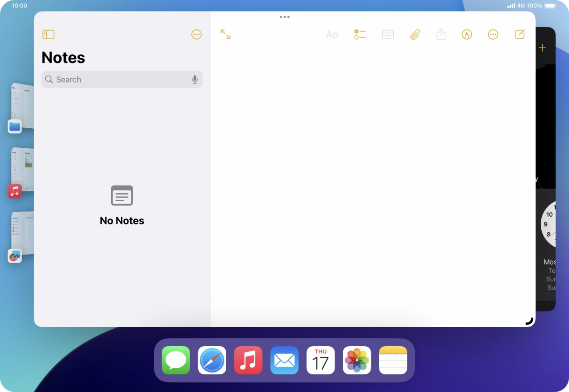Insert a checklist in the note

tap(360, 34)
